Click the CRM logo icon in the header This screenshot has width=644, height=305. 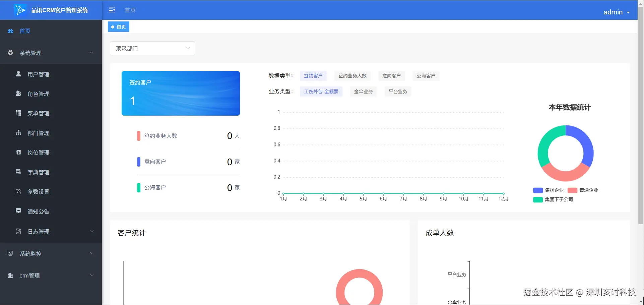pyautogui.click(x=20, y=10)
